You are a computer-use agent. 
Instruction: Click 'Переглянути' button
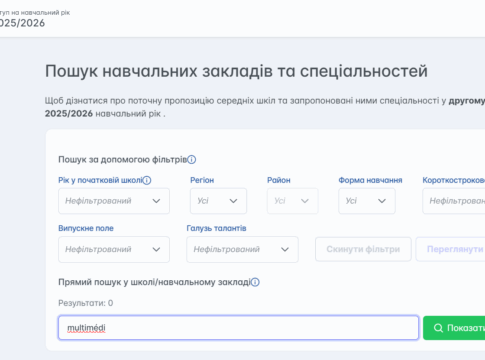[x=450, y=249]
